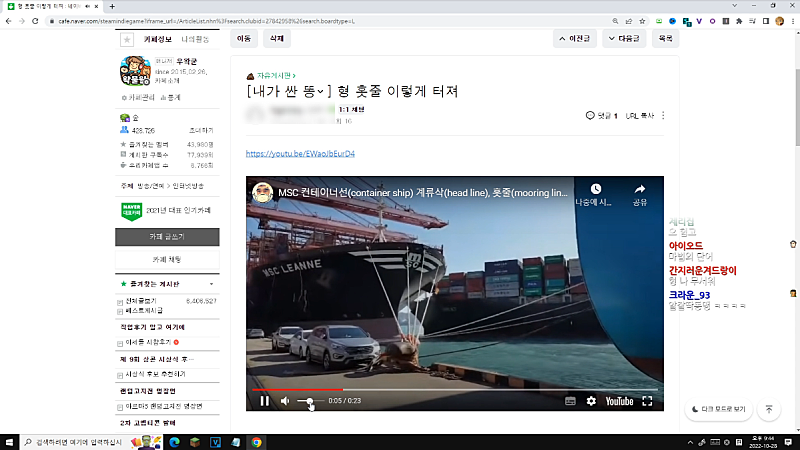Click the MSC 컨테이너선 video title
This screenshot has width=800, height=450.
point(422,193)
